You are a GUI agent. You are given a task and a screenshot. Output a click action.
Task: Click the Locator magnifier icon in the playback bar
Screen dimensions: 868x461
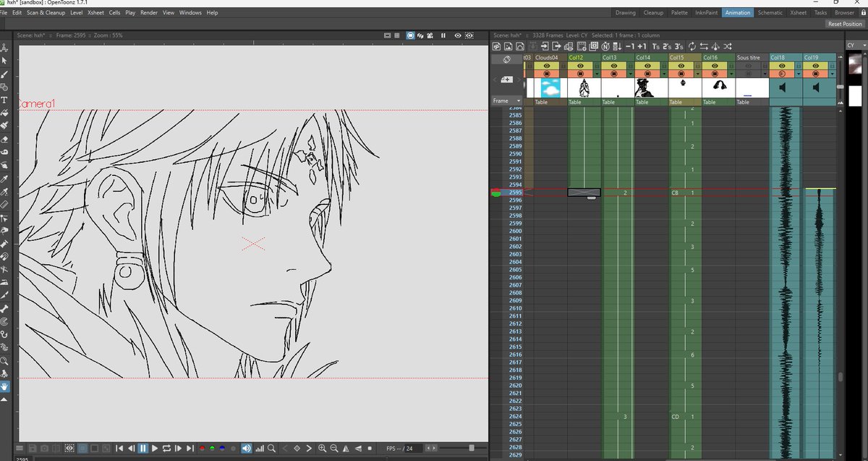pos(272,449)
